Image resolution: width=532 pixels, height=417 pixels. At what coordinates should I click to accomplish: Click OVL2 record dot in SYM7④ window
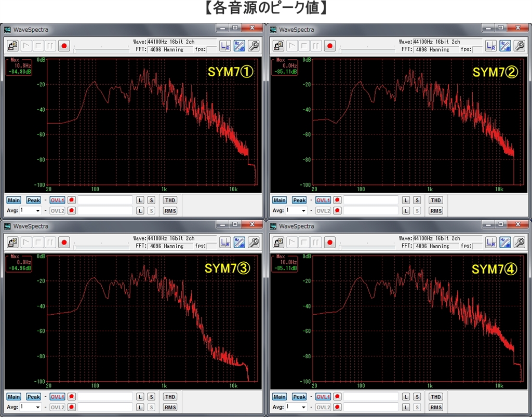click(x=337, y=408)
